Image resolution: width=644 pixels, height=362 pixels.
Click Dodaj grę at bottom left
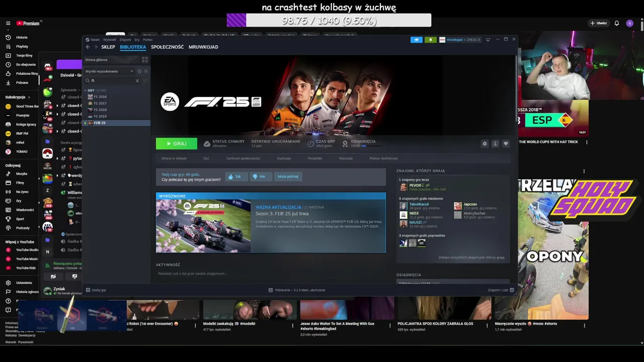point(96,290)
